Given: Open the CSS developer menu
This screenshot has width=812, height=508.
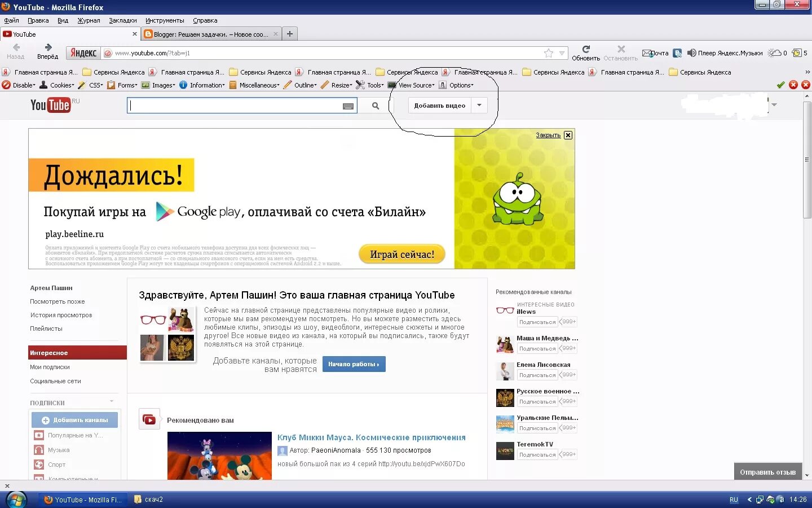Looking at the screenshot, I should tap(91, 85).
